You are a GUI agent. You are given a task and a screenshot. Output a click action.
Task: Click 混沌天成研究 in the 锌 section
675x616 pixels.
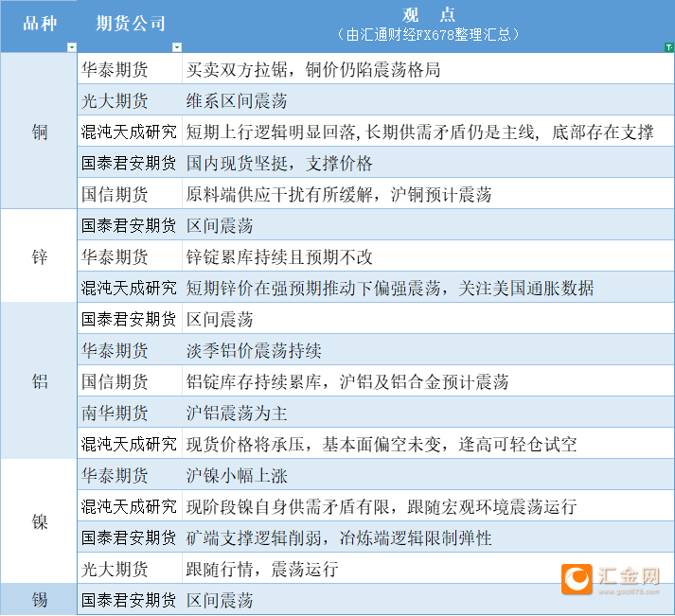coord(130,287)
